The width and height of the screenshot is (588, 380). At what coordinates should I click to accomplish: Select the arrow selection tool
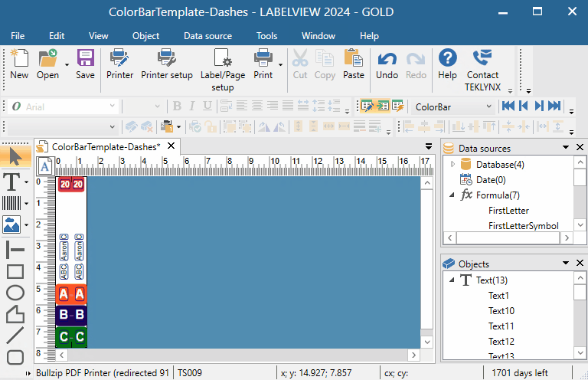click(x=15, y=157)
